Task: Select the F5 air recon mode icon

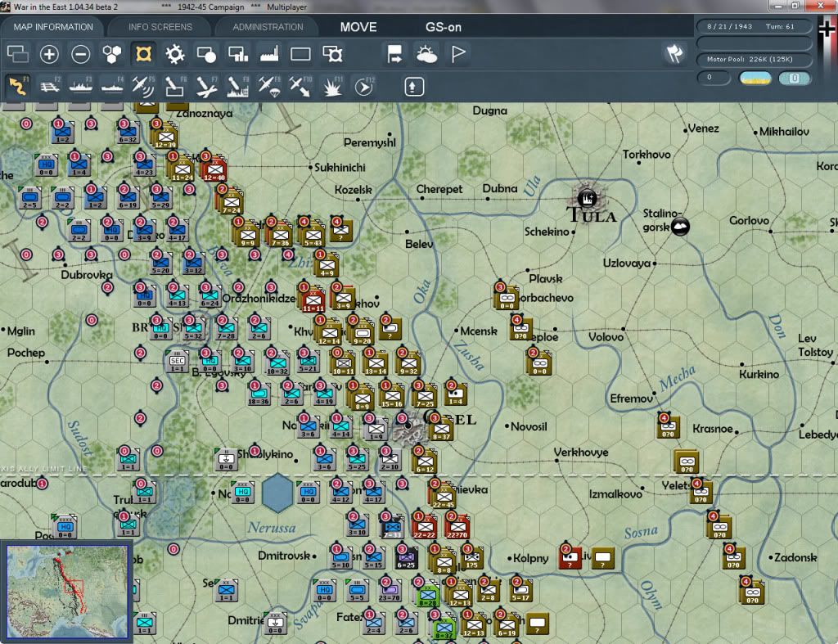Action: (x=143, y=86)
